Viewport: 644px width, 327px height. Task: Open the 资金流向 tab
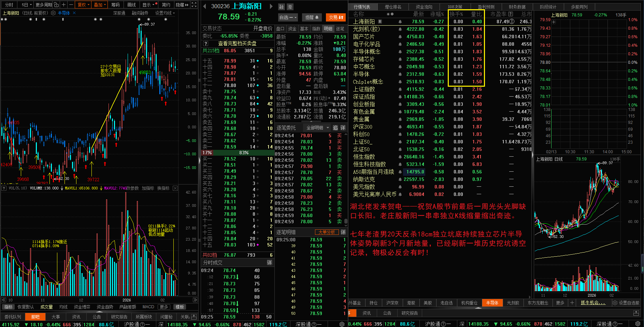[424, 7]
